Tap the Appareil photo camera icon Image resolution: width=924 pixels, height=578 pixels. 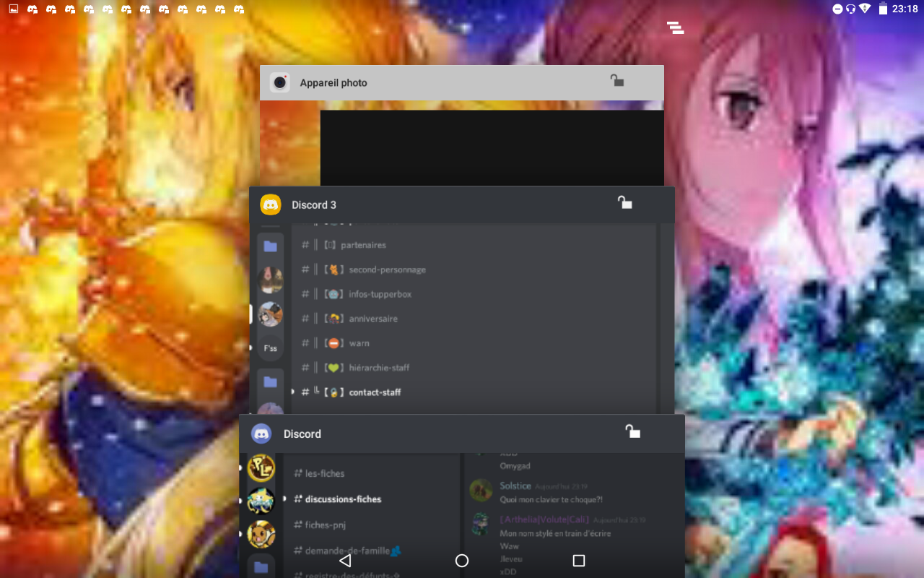click(x=280, y=82)
